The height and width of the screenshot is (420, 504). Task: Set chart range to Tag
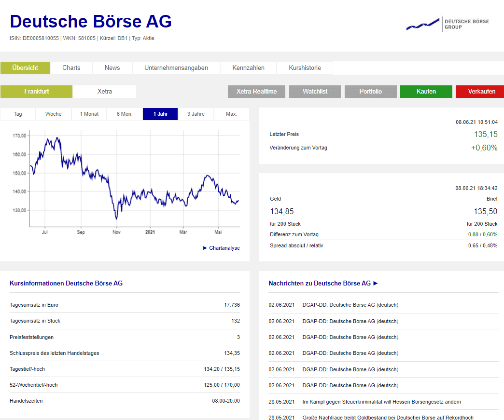tap(18, 114)
